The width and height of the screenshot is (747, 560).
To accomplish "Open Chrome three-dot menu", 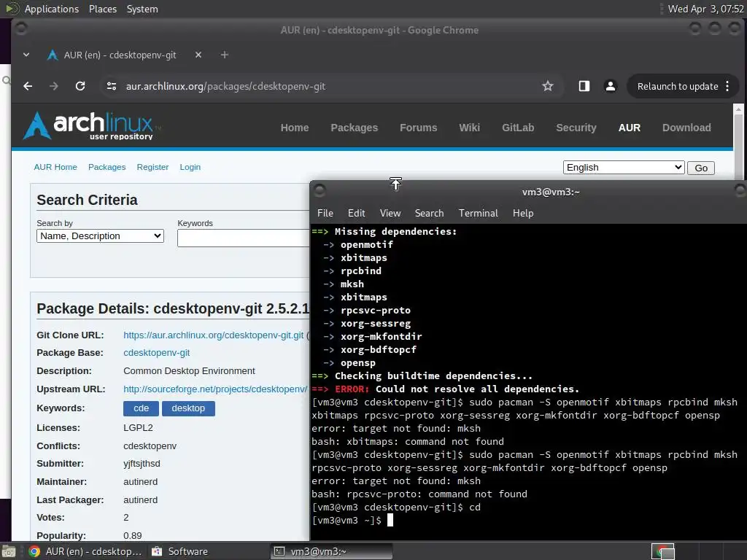I will tap(727, 86).
